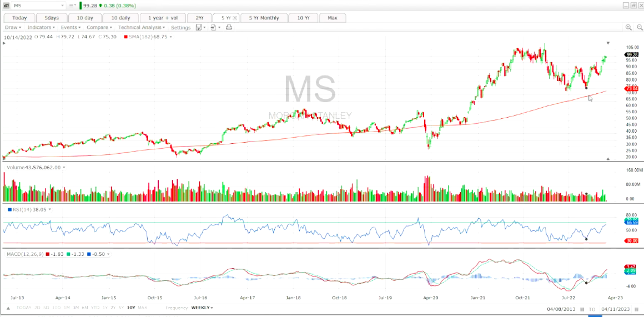Open the RSI(14) settings dropdown
This screenshot has width=644, height=317.
[50, 209]
